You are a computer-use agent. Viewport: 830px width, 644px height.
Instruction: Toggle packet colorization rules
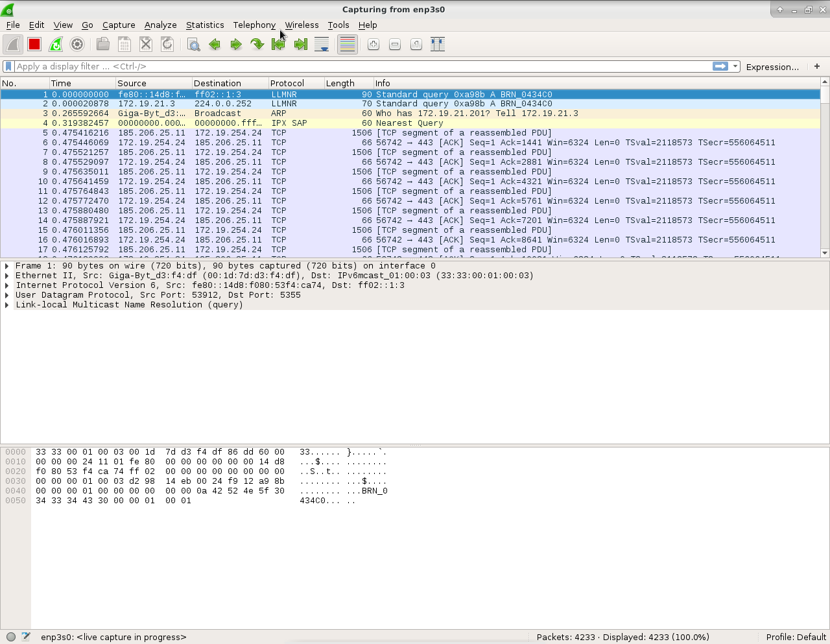[x=348, y=44]
